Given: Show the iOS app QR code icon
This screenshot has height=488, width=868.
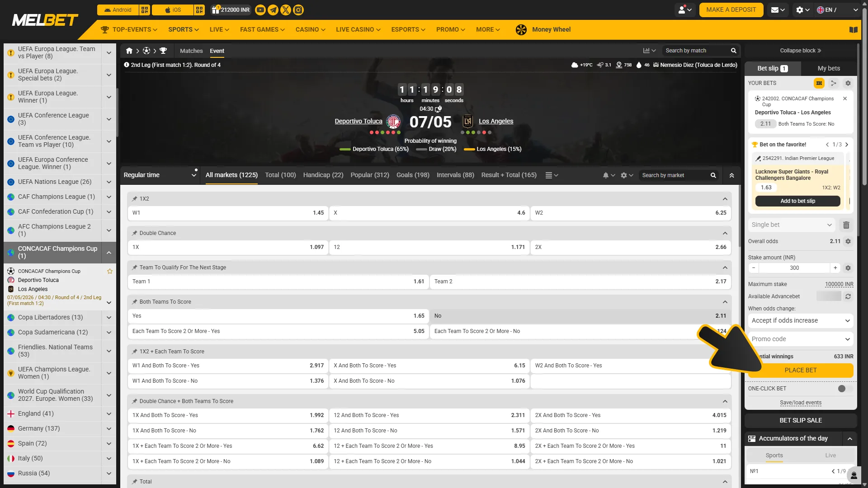Looking at the screenshot, I should point(199,10).
